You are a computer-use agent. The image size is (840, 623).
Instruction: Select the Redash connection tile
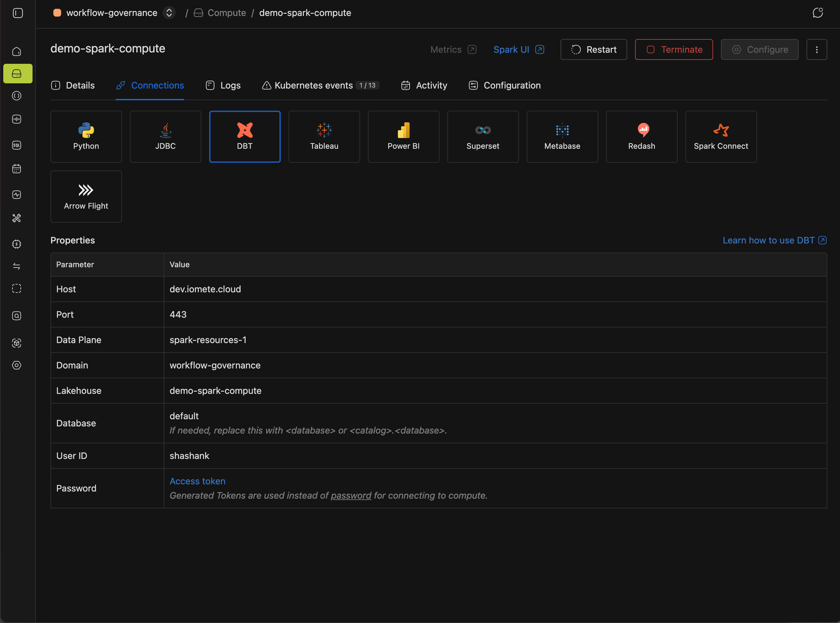pos(642,136)
